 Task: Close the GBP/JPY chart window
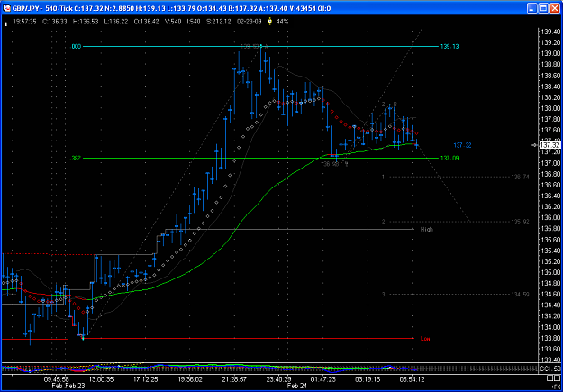[x=554, y=8]
